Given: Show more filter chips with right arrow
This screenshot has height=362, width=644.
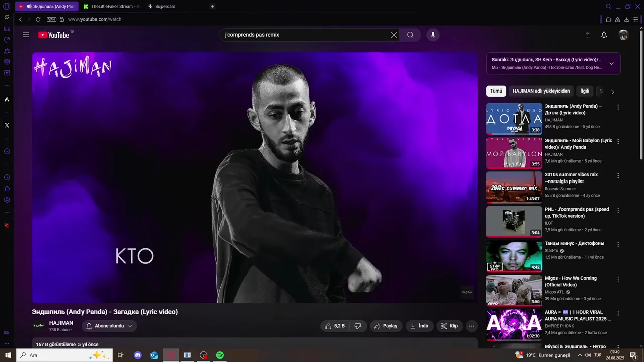Looking at the screenshot, I should [x=612, y=92].
